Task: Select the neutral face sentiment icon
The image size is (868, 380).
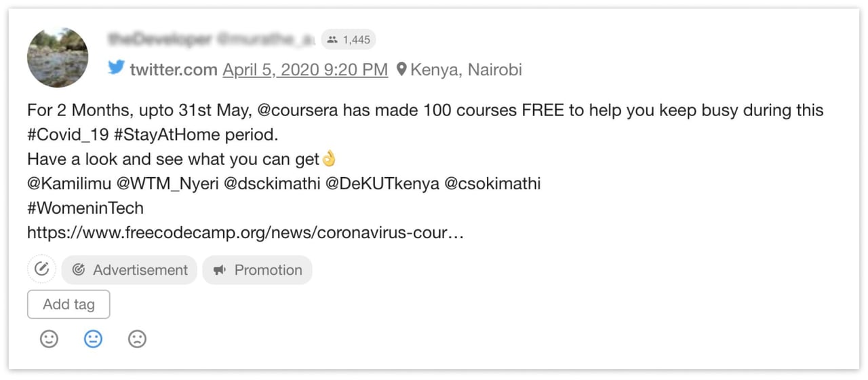Action: (x=93, y=339)
